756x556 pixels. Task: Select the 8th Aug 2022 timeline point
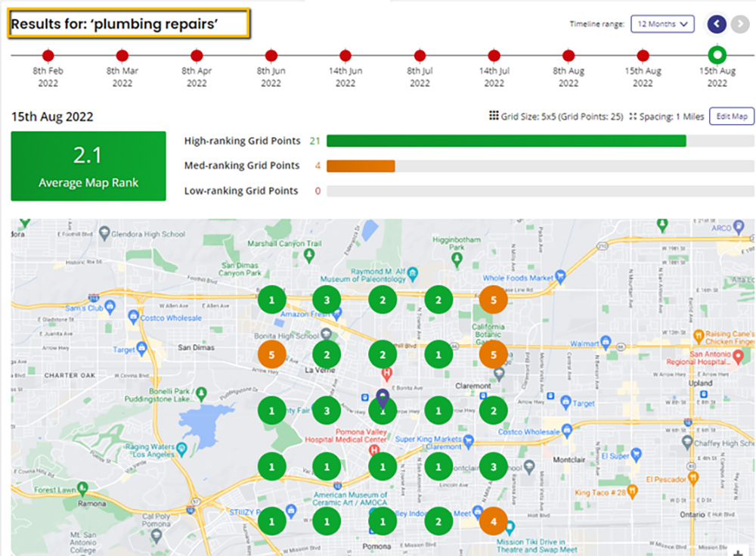click(569, 56)
